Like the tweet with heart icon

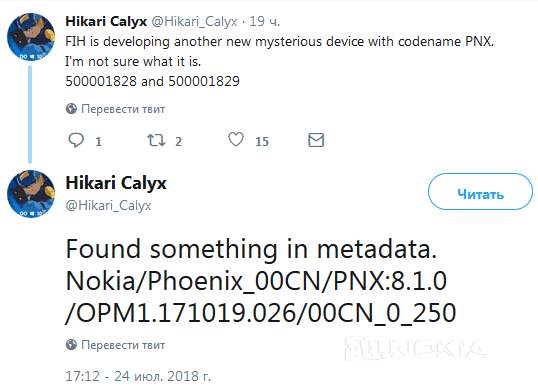pos(236,139)
